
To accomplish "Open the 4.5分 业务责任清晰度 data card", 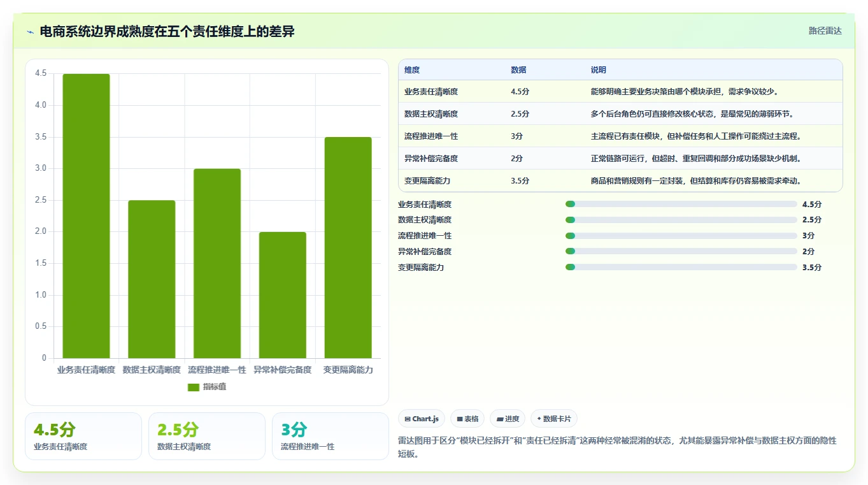I will coord(83,437).
